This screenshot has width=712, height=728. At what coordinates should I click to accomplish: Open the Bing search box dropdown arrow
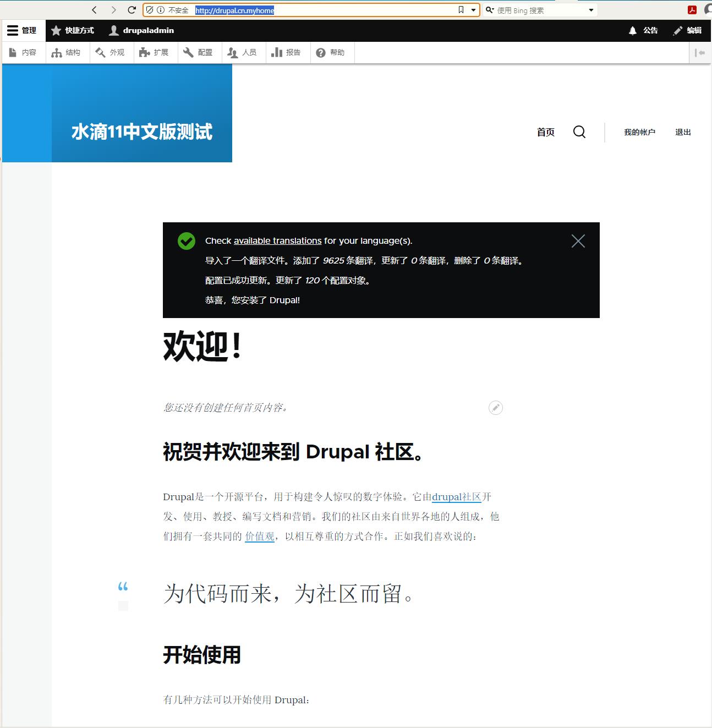click(591, 10)
